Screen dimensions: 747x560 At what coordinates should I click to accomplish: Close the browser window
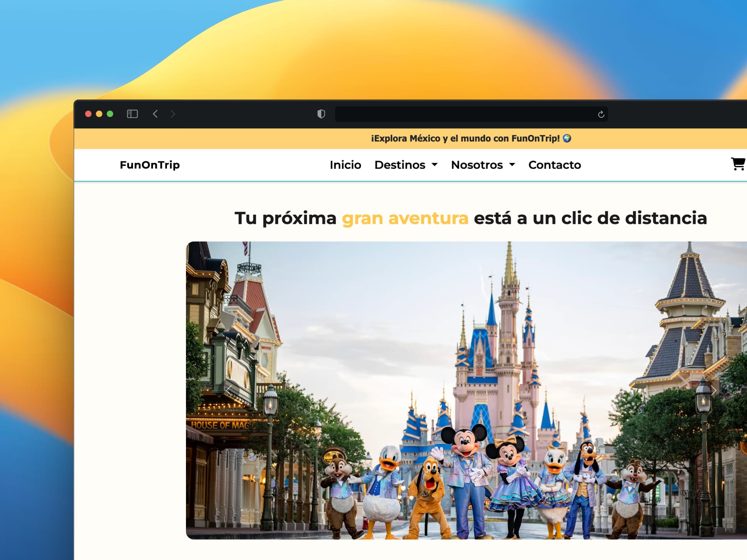click(88, 114)
